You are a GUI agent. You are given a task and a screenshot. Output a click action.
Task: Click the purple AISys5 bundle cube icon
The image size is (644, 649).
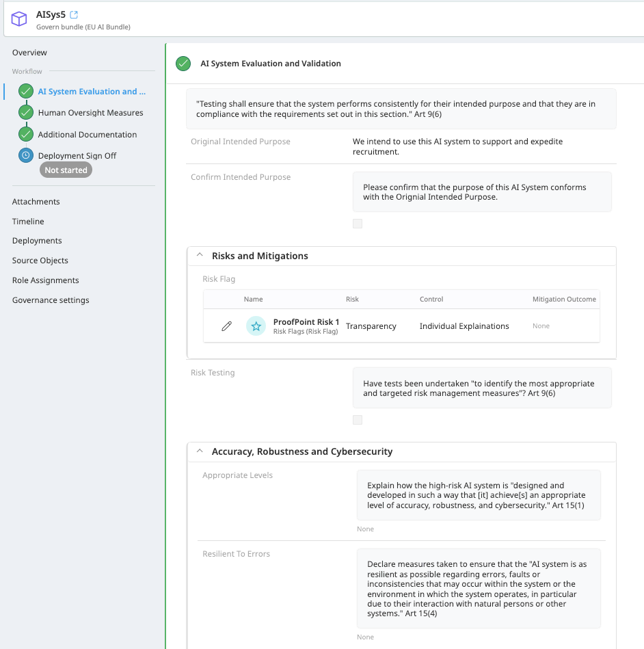(x=18, y=18)
